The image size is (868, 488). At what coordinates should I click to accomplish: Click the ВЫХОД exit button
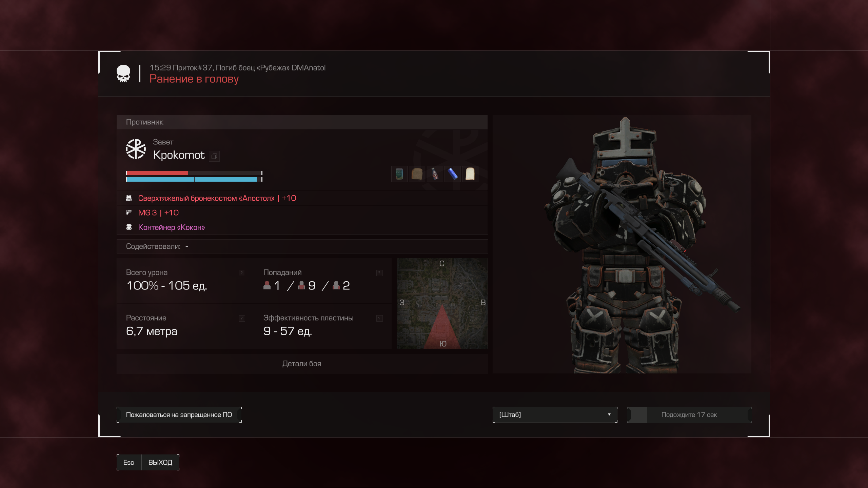(x=160, y=462)
